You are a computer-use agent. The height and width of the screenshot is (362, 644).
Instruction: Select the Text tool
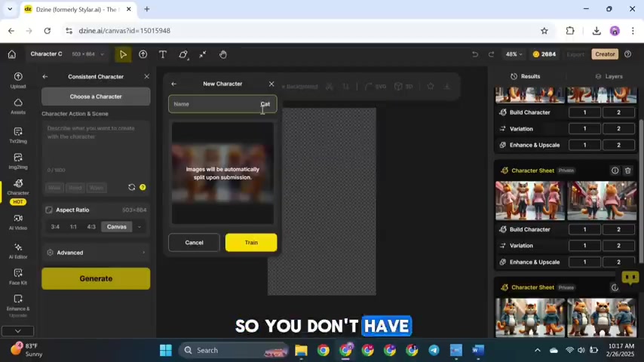(163, 54)
